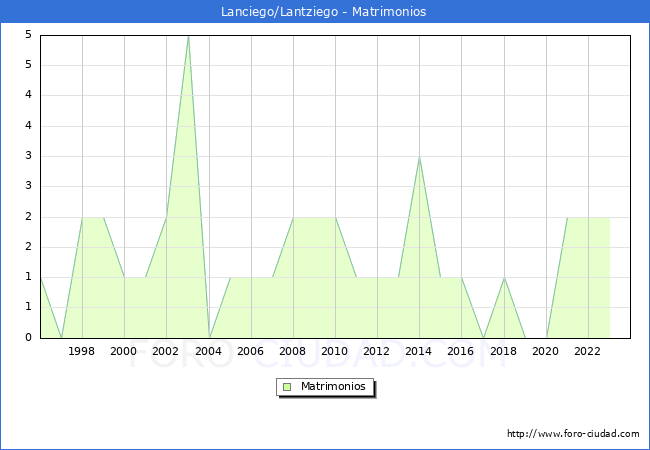Click the chart title Lanciego/Lantziego - Matrimonios

coord(325,12)
